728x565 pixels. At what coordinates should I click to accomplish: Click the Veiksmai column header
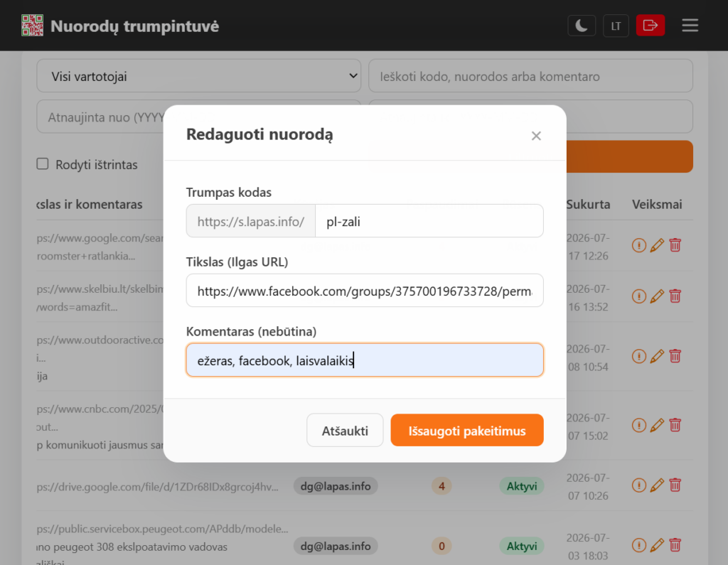[657, 204]
